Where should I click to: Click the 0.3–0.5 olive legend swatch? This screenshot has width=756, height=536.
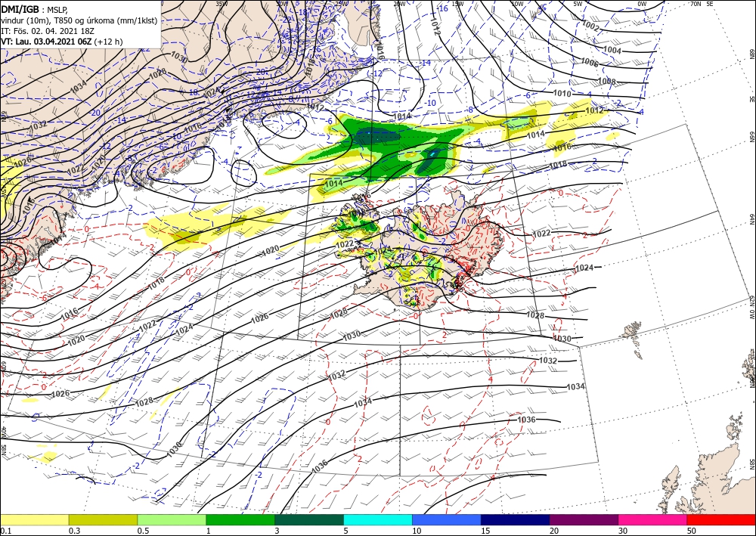point(103,519)
